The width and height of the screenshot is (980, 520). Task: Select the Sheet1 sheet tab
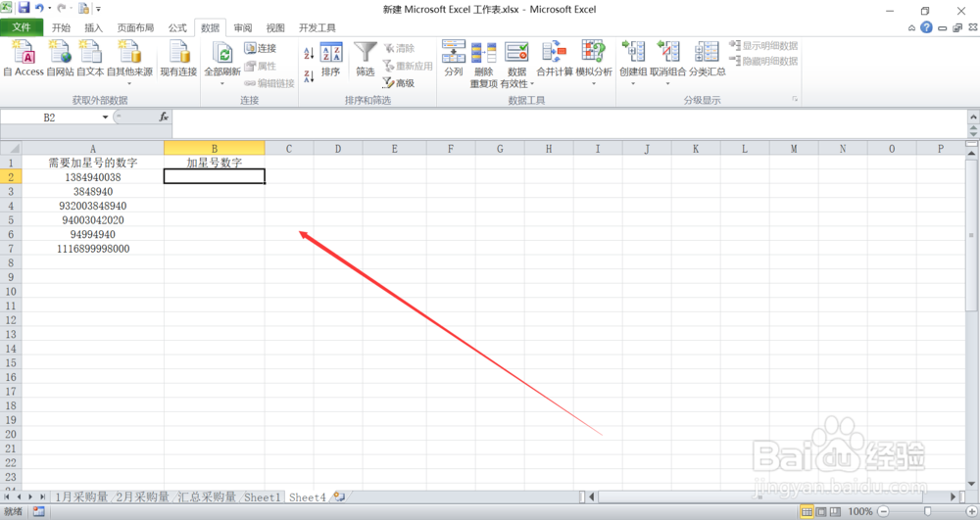(x=262, y=496)
